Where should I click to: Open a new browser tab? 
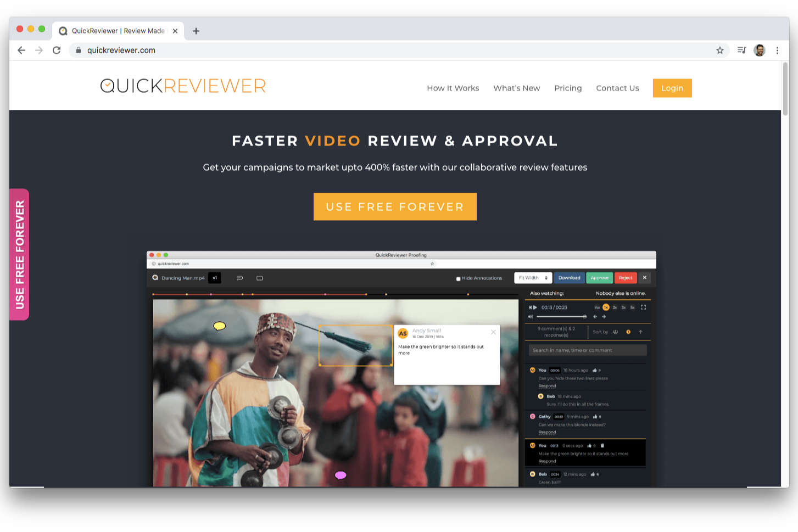click(x=196, y=31)
